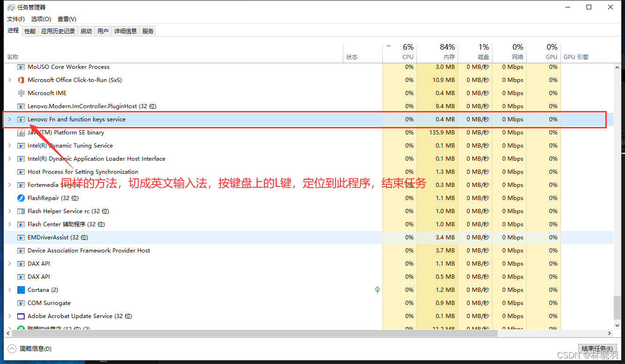Expand the Flash Helper Service rc row
Viewport: 625px width, 364px height.
[10, 211]
